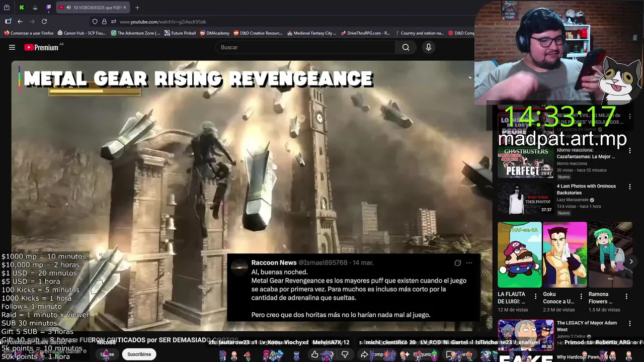Open 'The Adventure Zone' bookmark

135,33
